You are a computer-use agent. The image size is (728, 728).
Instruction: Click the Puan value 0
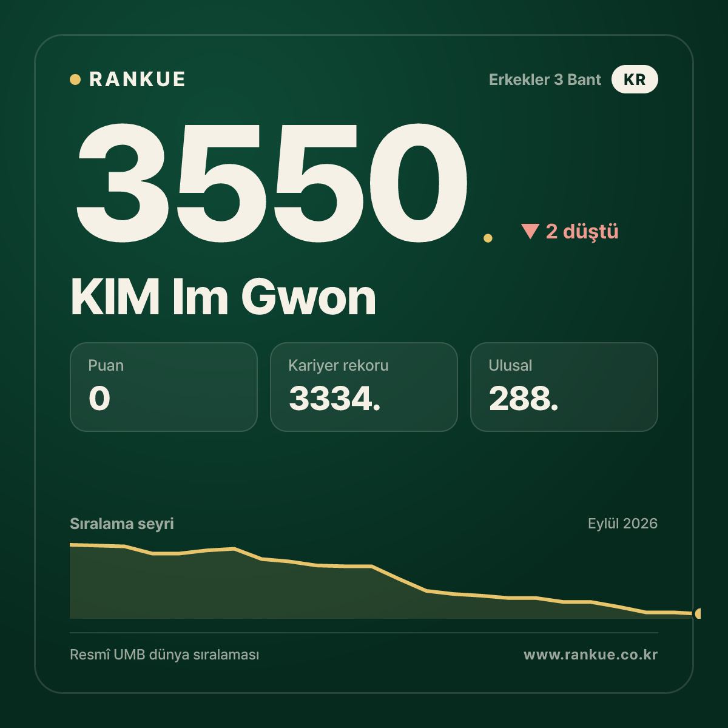coord(99,399)
